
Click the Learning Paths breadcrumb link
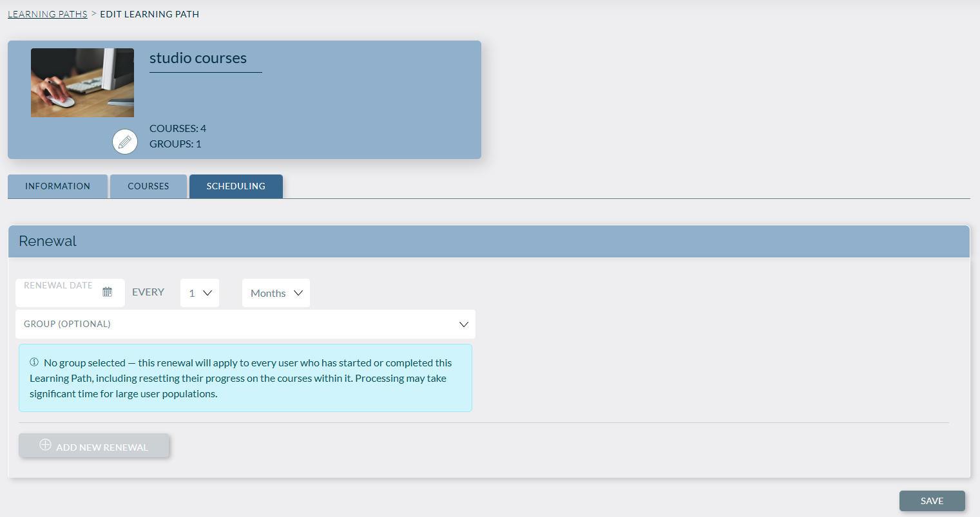48,14
